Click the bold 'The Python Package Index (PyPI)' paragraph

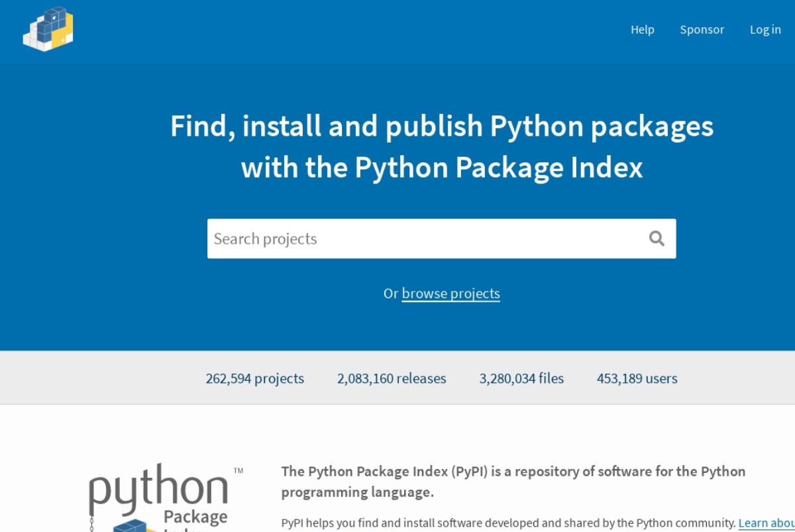pos(513,482)
